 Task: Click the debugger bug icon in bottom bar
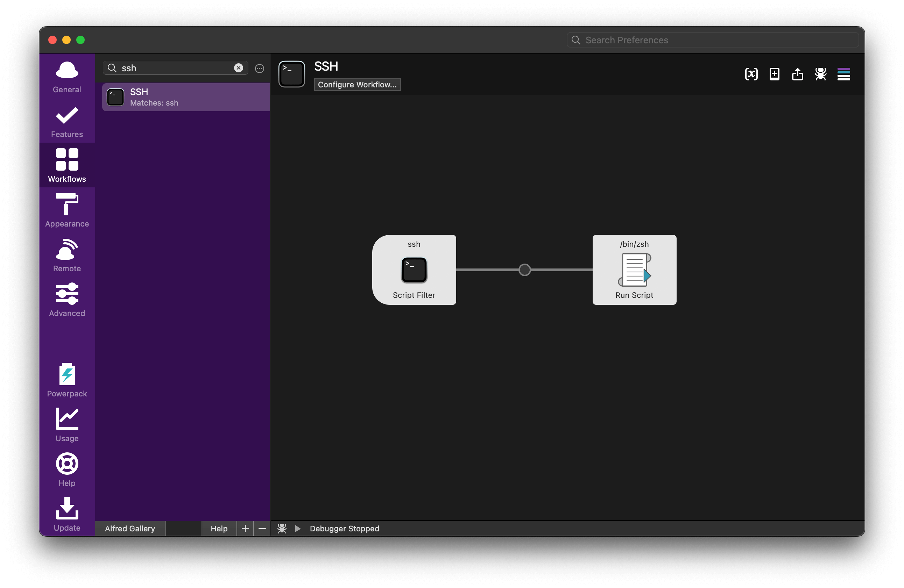click(282, 529)
